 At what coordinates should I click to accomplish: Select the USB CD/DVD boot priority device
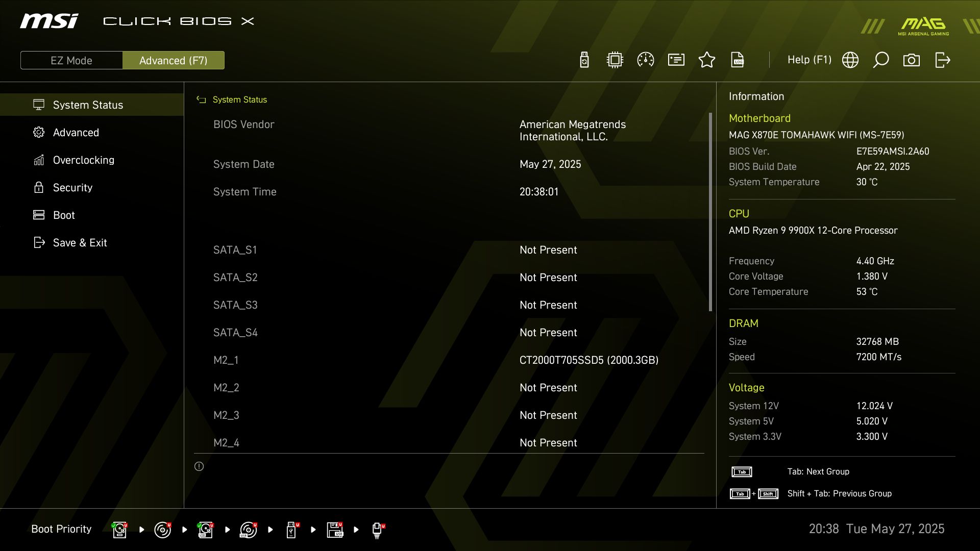pyautogui.click(x=248, y=530)
